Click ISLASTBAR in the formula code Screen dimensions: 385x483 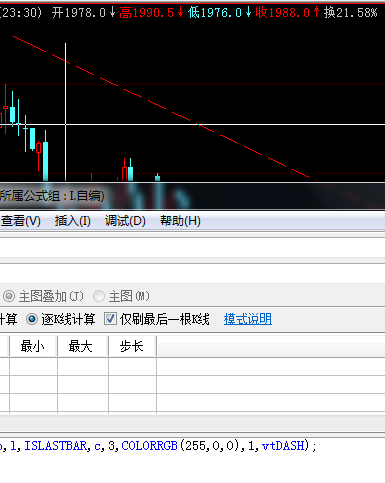click(55, 446)
